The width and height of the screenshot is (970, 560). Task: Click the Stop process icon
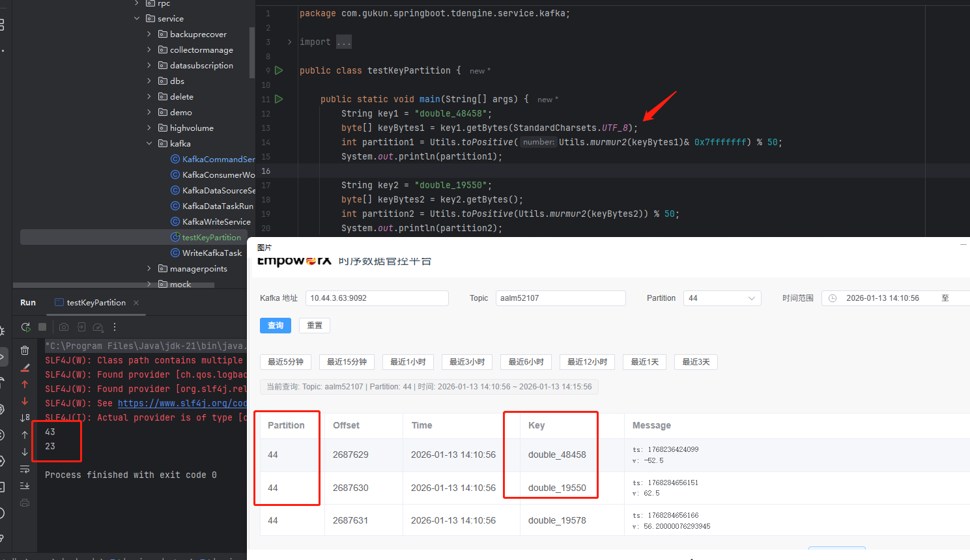[42, 327]
